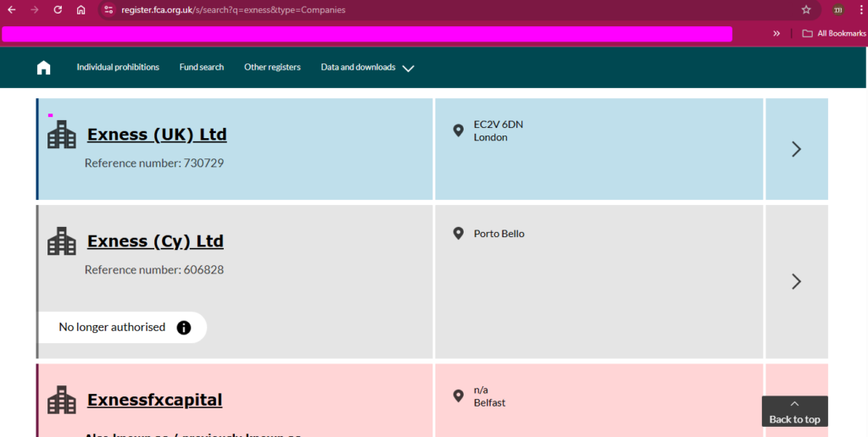Click the info icon next to No longer authorised

(184, 328)
